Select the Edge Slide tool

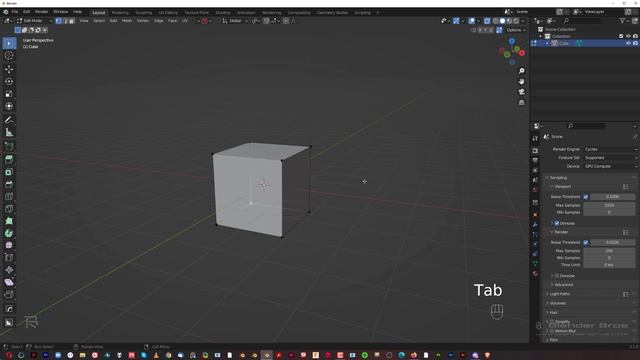[9, 258]
